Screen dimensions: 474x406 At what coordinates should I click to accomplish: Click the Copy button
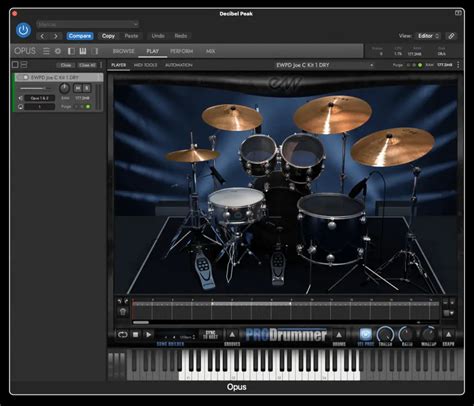pyautogui.click(x=108, y=36)
